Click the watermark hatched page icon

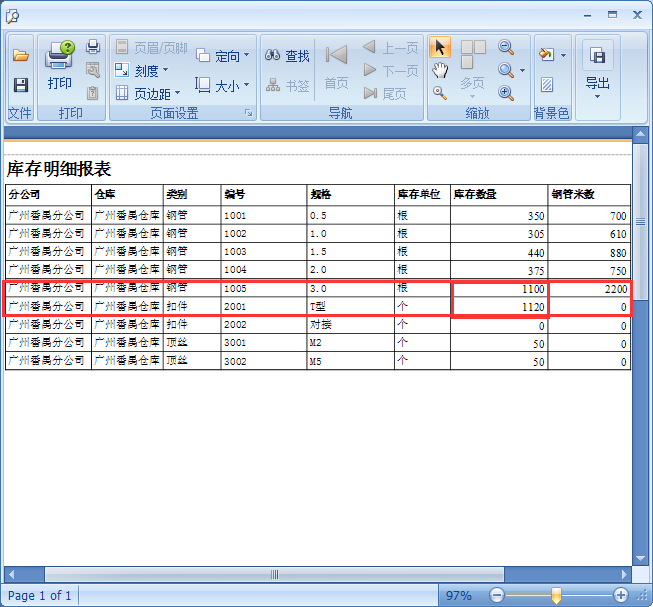pos(547,85)
